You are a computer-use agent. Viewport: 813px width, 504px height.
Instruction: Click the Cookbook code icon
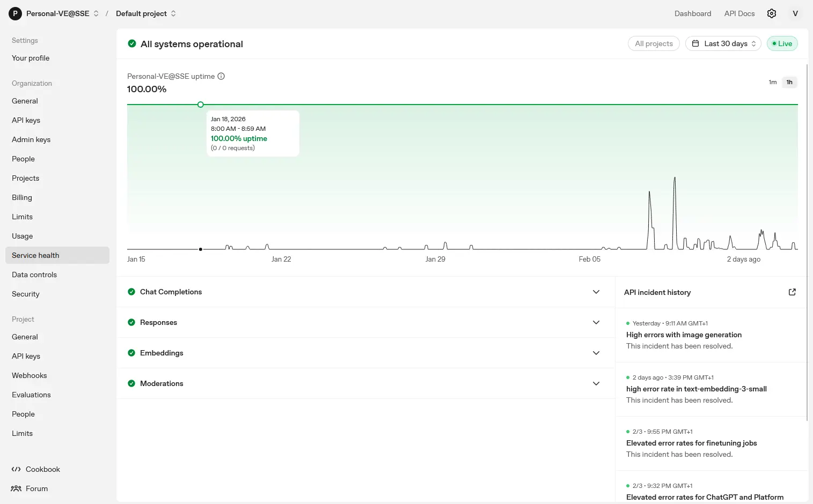[16, 469]
